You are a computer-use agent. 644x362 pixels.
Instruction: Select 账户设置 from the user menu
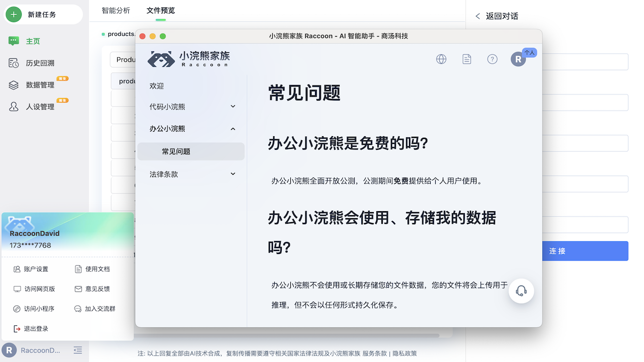point(35,269)
